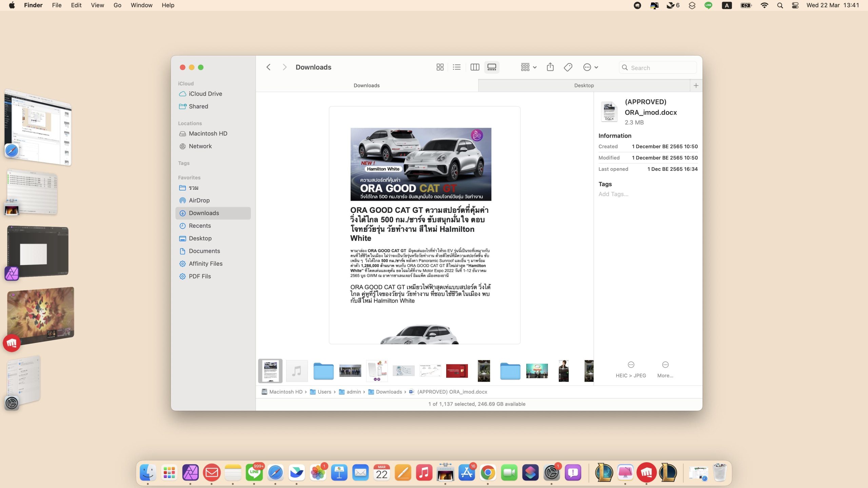This screenshot has width=868, height=488.
Task: Open Control Center in menu bar
Action: click(x=795, y=5)
